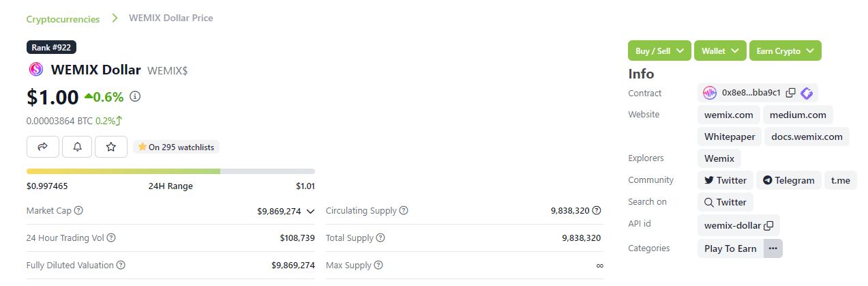868x286 pixels.
Task: Click the bell price alert icon
Action: (77, 147)
